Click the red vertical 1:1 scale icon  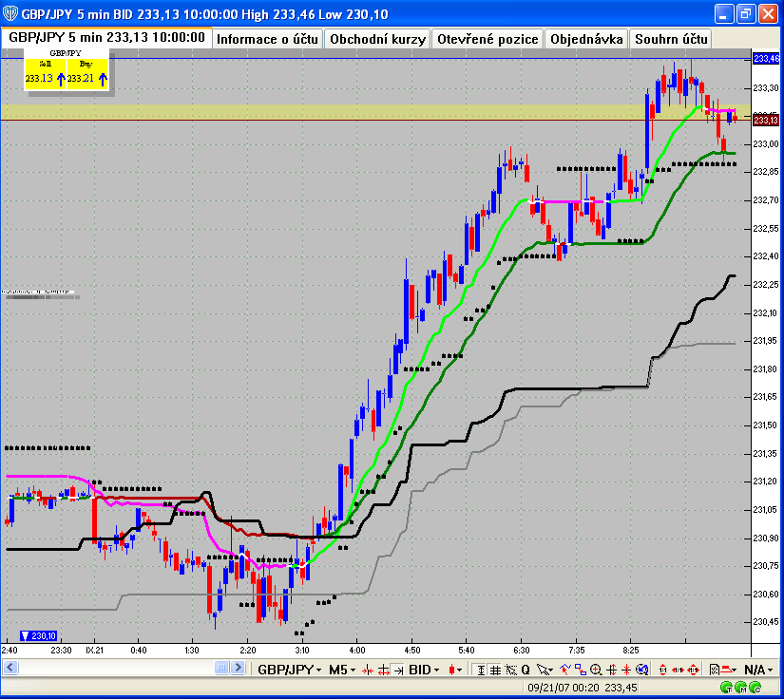[x=663, y=670]
